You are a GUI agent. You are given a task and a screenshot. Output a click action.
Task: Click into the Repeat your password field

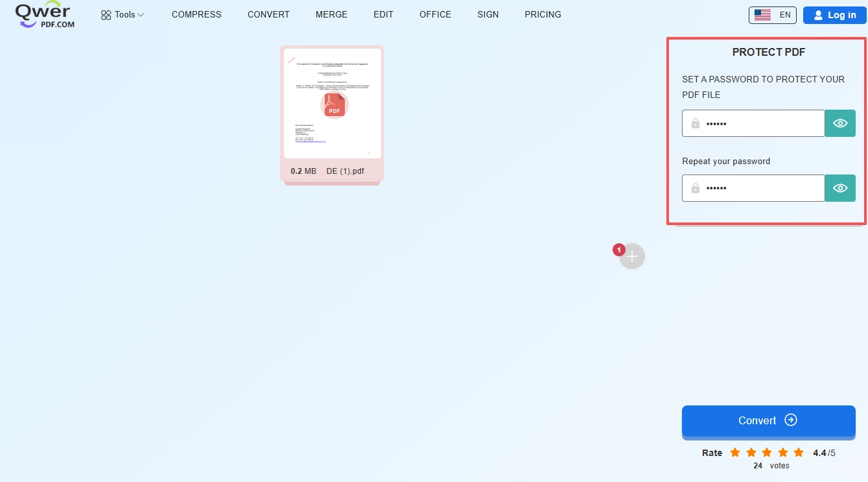[x=753, y=188]
